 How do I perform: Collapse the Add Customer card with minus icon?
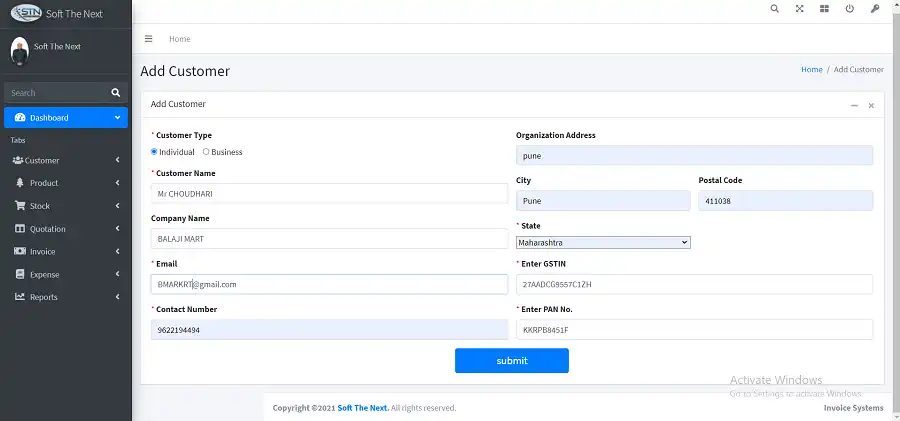click(854, 105)
